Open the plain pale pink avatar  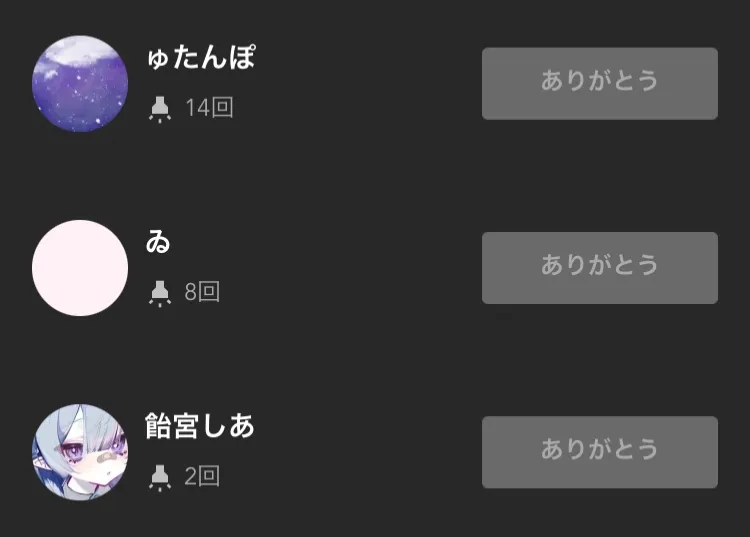(x=80, y=268)
